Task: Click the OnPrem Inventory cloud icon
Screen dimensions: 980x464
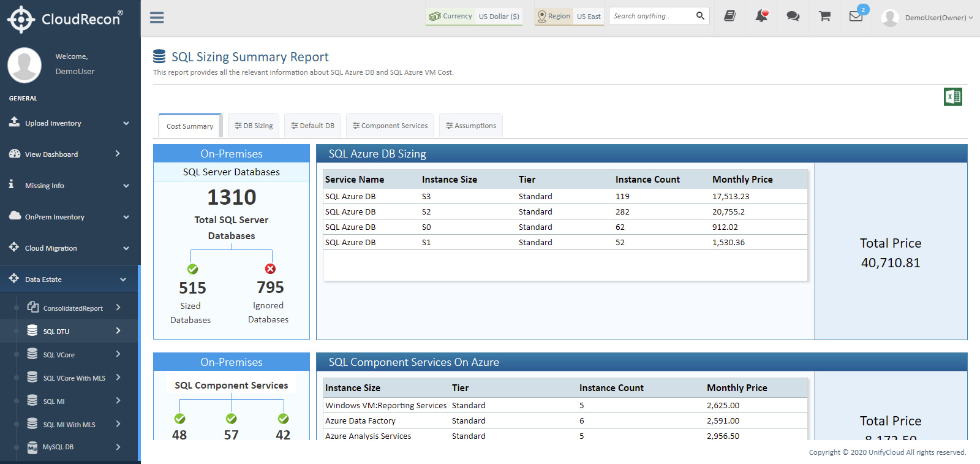Action: click(15, 216)
